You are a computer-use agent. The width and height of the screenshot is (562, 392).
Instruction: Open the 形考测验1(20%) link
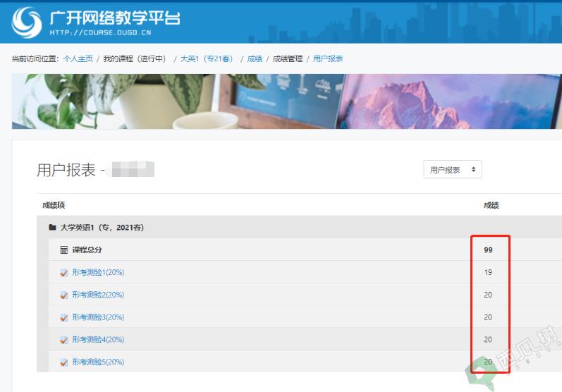[98, 272]
